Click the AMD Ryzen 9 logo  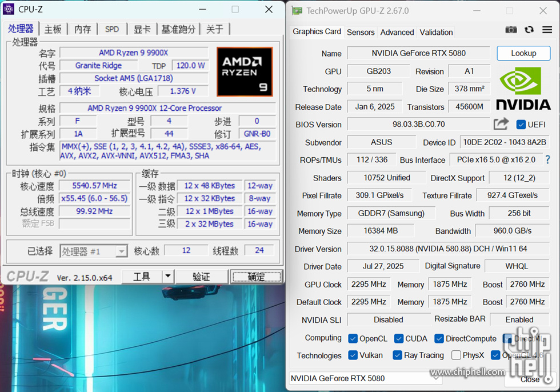pos(245,72)
